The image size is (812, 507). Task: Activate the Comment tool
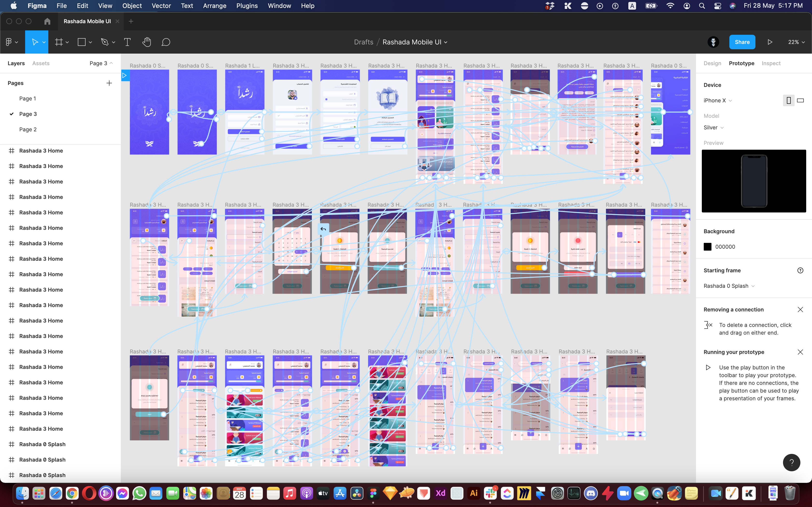point(166,42)
